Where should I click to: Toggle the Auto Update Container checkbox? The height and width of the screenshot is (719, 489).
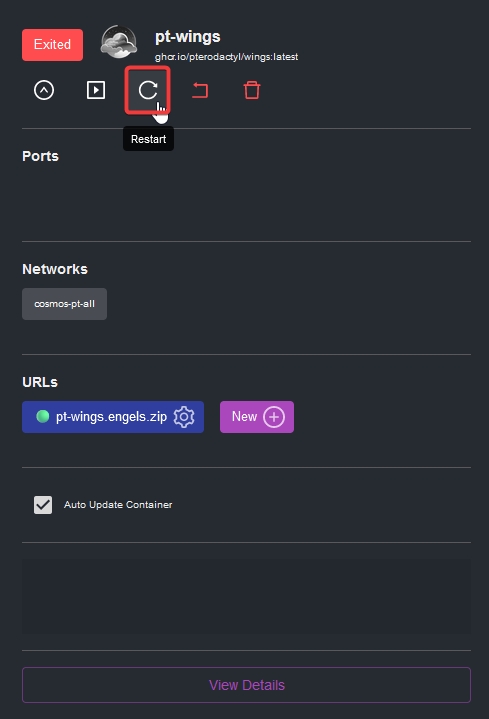pyautogui.click(x=43, y=505)
